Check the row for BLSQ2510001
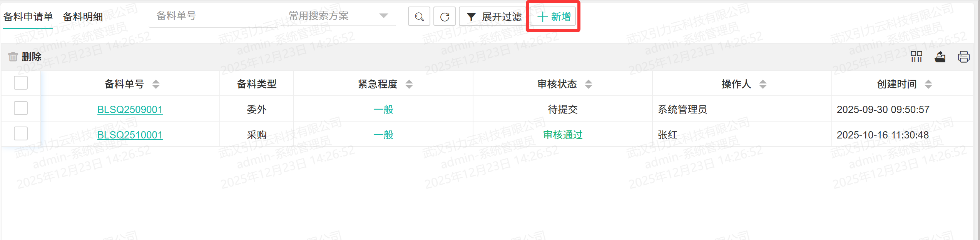The image size is (980, 240). (21, 133)
